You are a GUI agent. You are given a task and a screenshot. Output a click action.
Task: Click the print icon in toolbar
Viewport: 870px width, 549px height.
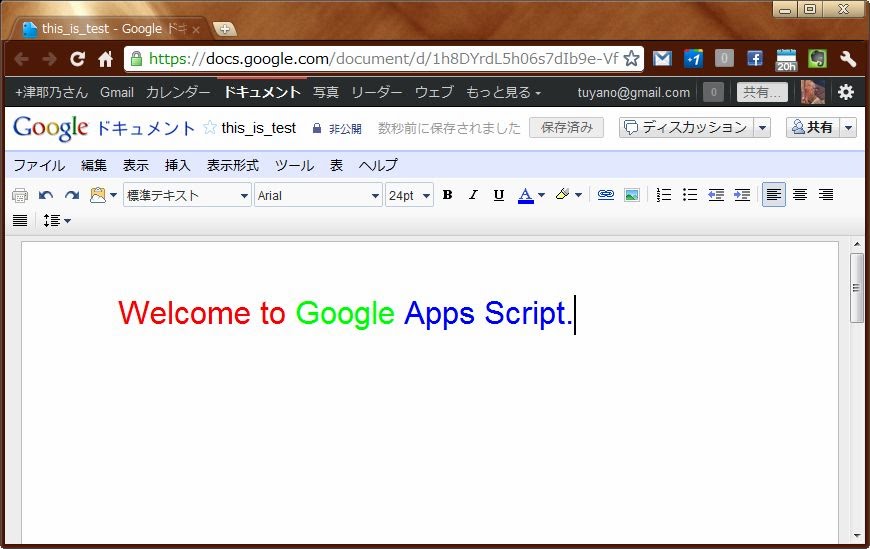(x=20, y=195)
